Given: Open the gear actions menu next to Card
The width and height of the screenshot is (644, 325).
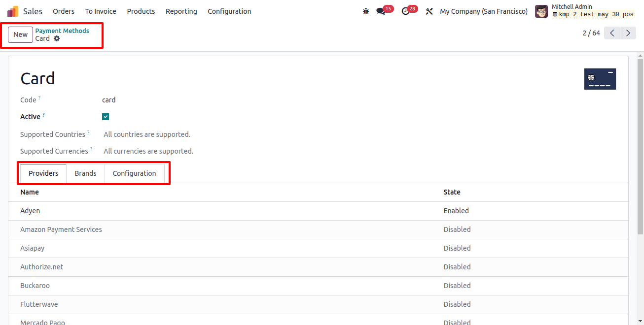Looking at the screenshot, I should [57, 38].
